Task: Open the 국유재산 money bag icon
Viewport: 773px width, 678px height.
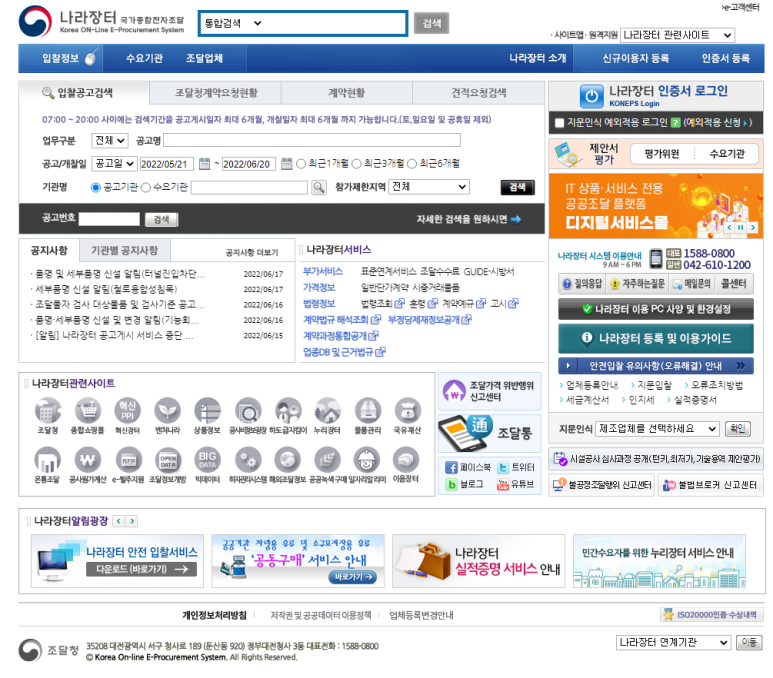Action: point(408,411)
